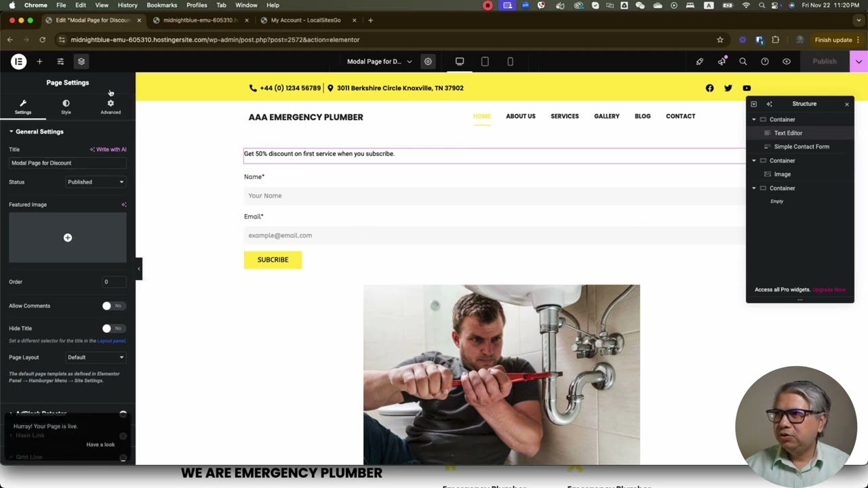The height and width of the screenshot is (488, 868).
Task: Click the YouTube icon in yellow bar
Action: click(747, 88)
